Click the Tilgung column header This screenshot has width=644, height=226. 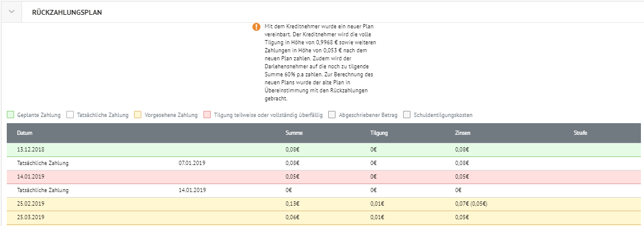tap(379, 133)
